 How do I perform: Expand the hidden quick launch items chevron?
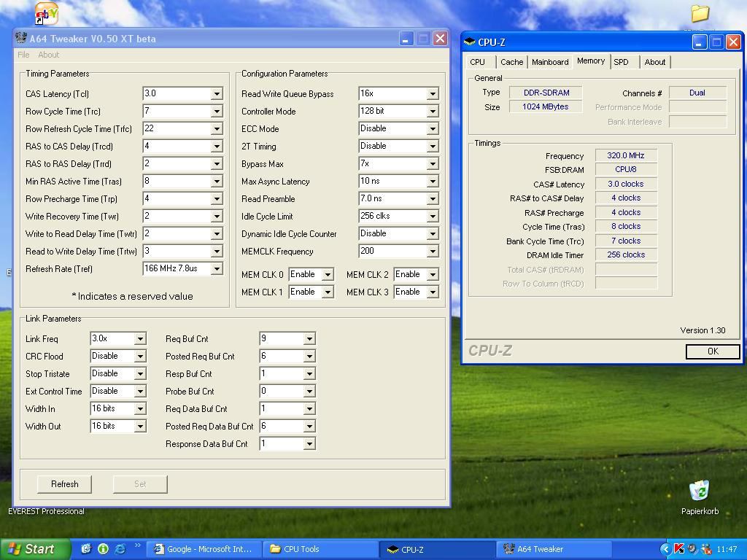coord(138,545)
